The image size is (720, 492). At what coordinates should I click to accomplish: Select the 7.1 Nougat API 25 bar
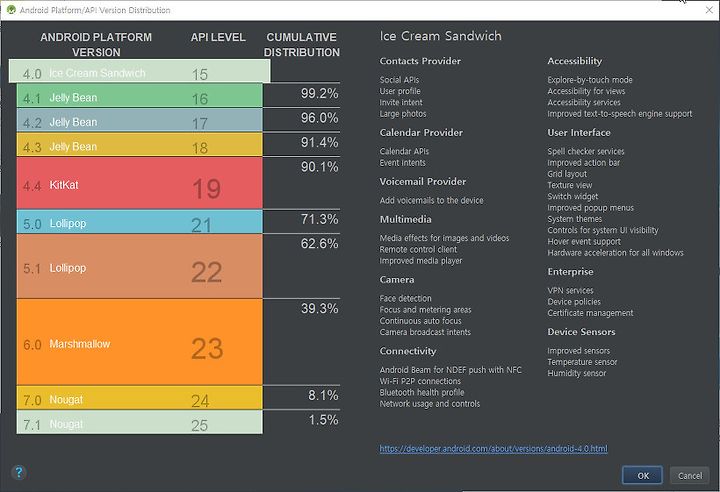coord(140,422)
